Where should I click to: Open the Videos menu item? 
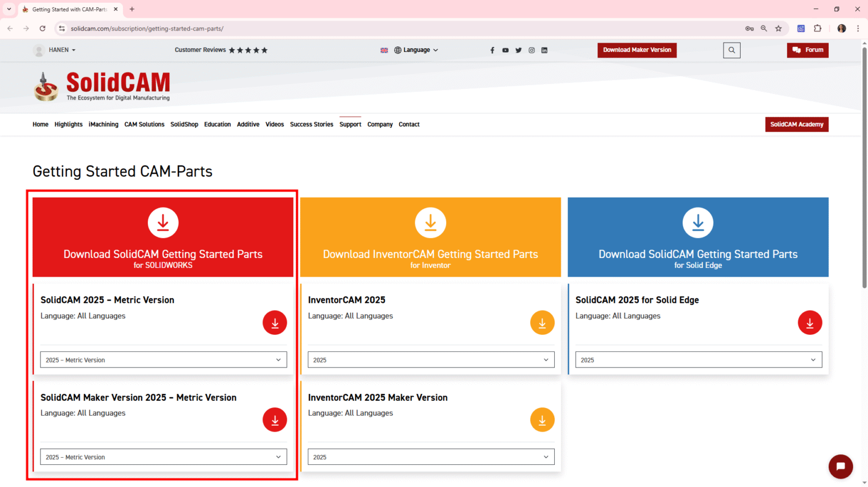coord(275,125)
